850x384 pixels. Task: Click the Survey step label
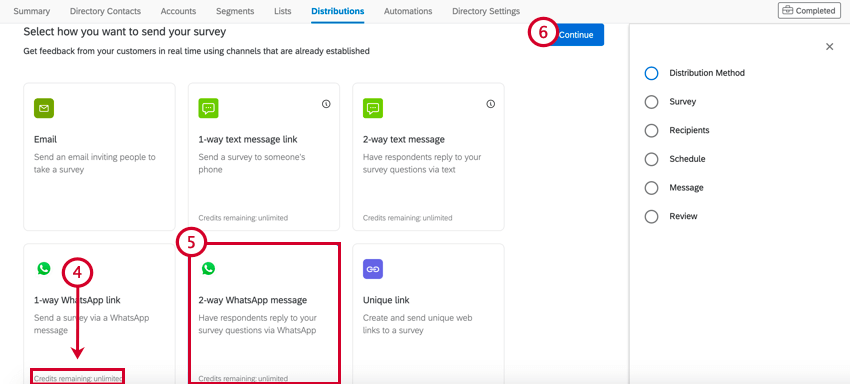tap(682, 101)
